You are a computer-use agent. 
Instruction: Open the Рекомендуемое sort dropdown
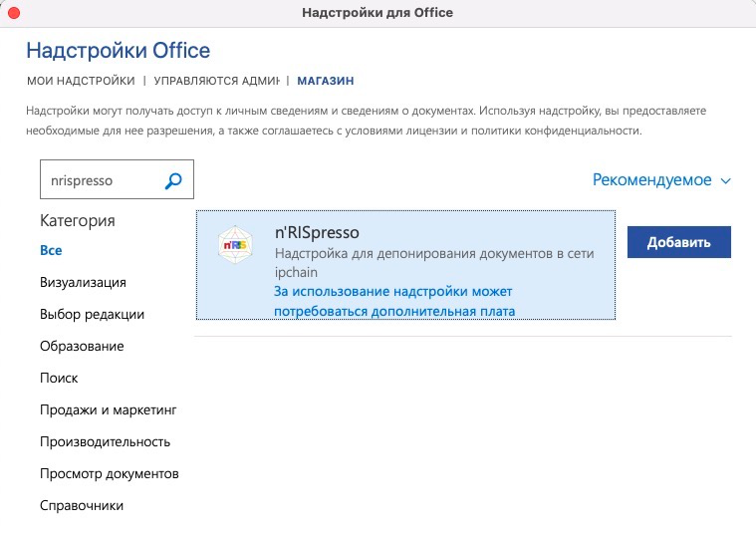(x=661, y=180)
